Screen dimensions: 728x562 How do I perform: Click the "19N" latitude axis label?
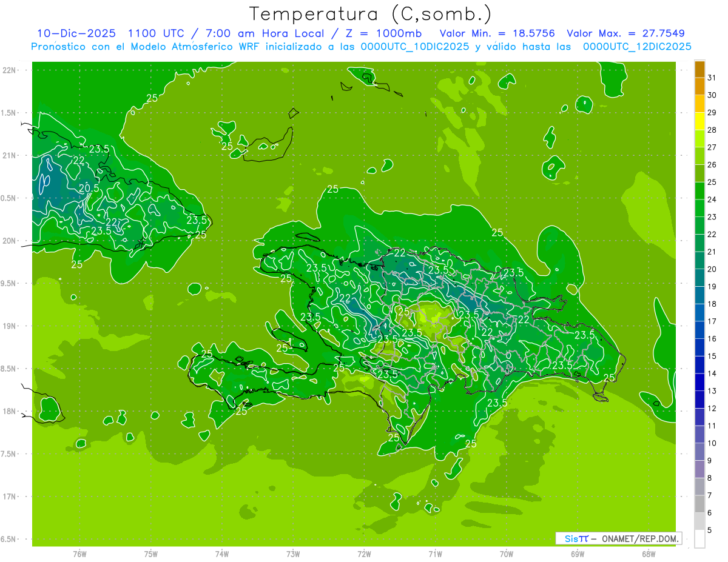pos(10,326)
